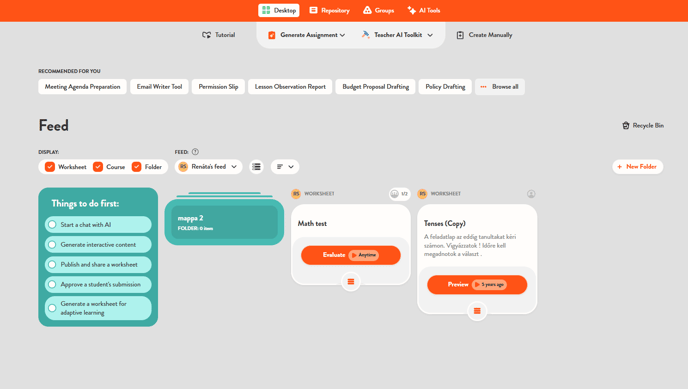Expand the Teacher AI Toolkit dropdown
This screenshot has width=688, height=389.
pyautogui.click(x=398, y=35)
